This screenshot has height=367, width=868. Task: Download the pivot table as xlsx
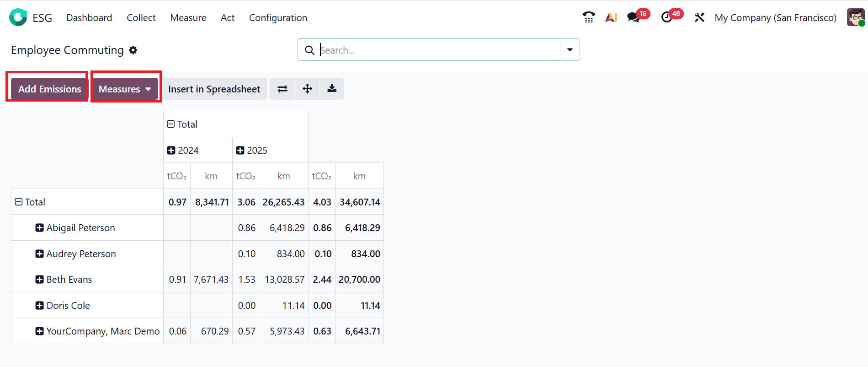click(x=332, y=89)
